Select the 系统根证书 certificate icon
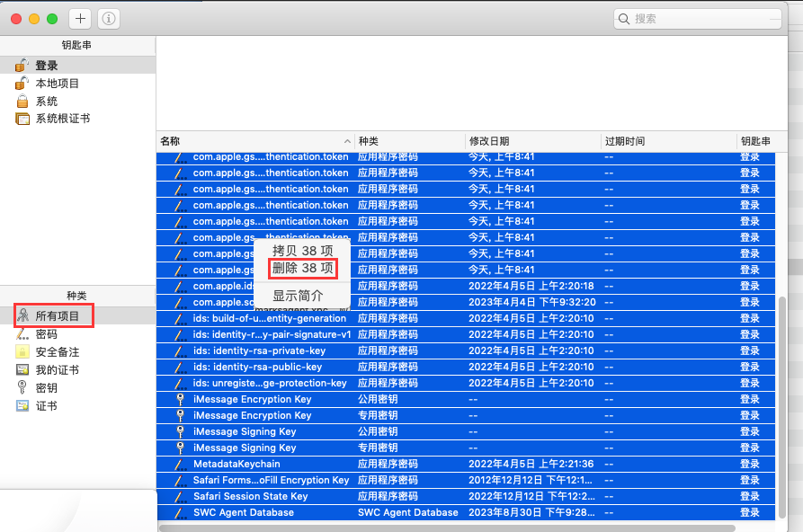The width and height of the screenshot is (803, 532). click(22, 119)
